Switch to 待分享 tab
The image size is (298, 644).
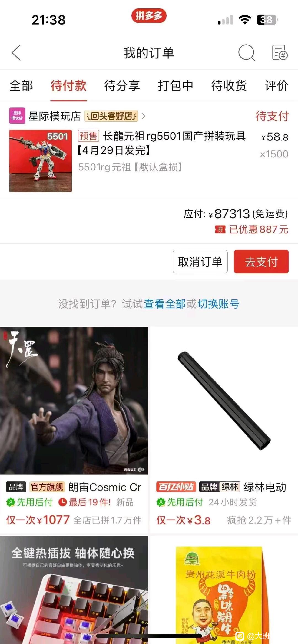tap(122, 85)
